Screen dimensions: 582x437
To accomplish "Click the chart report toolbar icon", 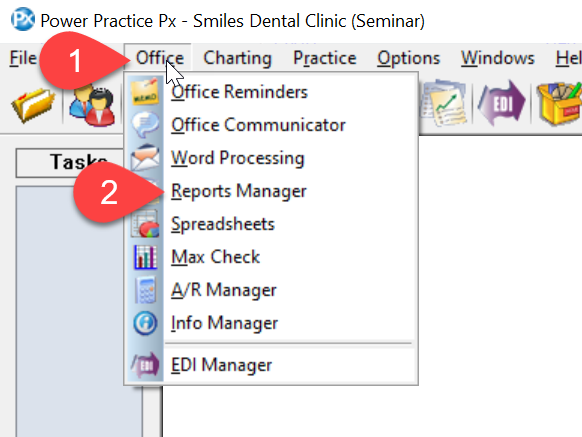I will (x=445, y=103).
